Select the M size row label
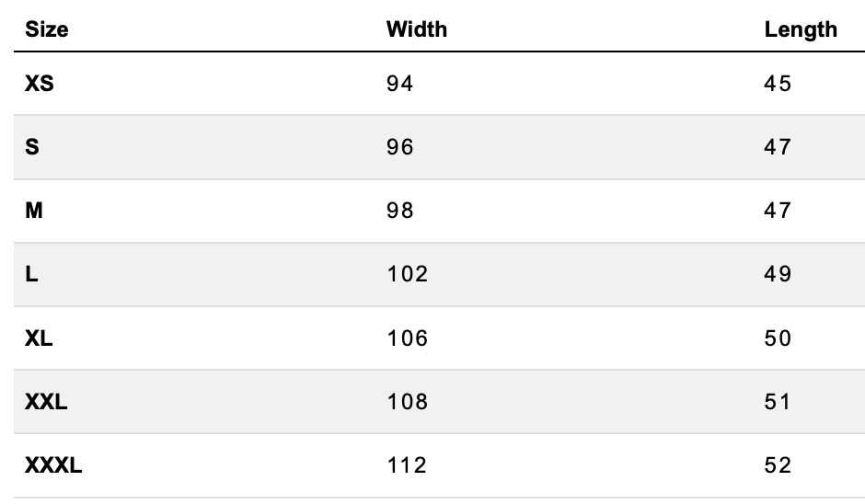Image resolution: width=865 pixels, height=504 pixels. (x=34, y=211)
